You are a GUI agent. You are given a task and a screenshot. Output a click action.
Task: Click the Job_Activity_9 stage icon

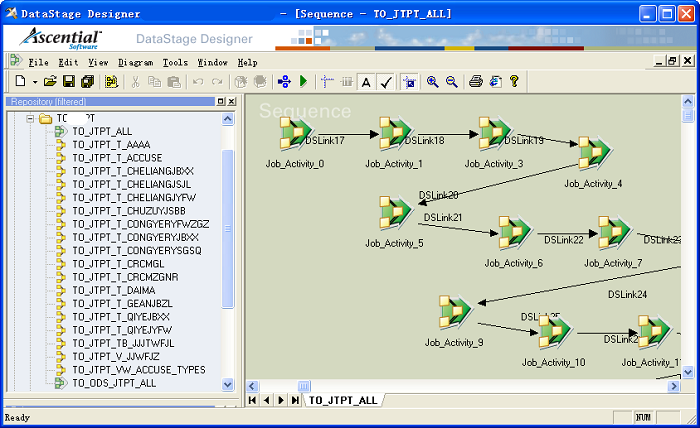pos(454,312)
